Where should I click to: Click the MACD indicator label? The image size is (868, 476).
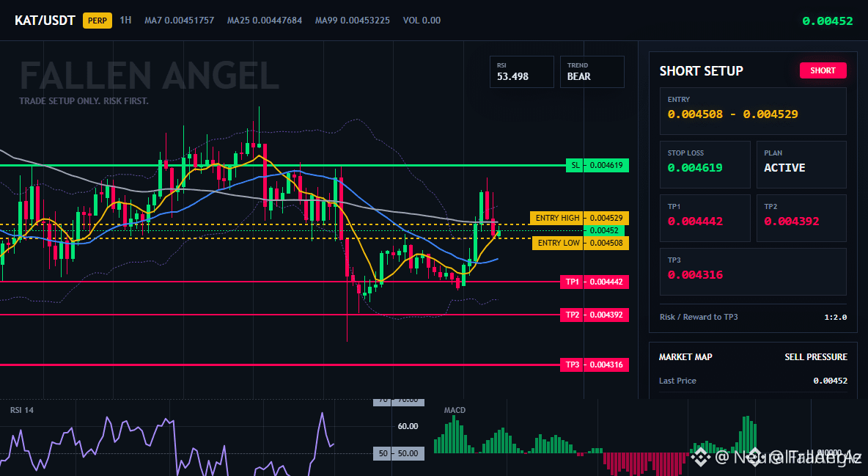coord(455,410)
